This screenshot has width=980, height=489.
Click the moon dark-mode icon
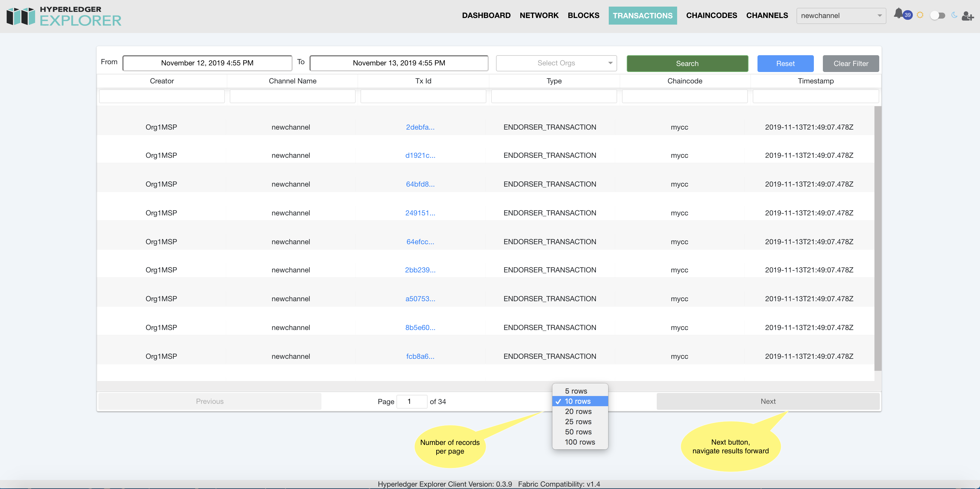click(954, 15)
